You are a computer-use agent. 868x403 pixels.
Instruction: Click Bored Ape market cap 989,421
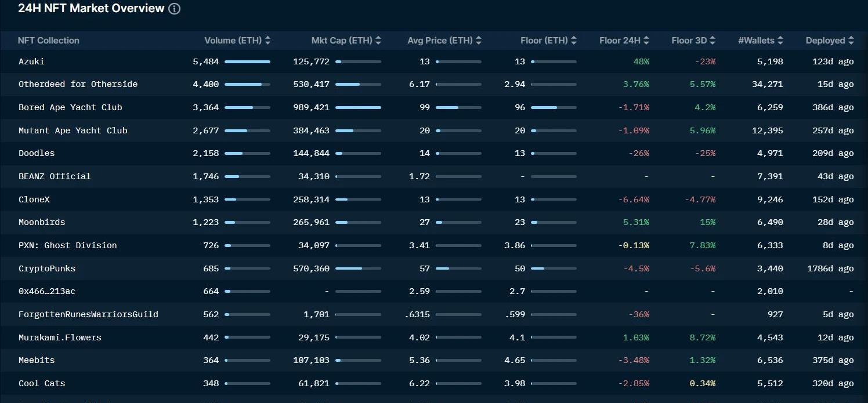(x=311, y=107)
